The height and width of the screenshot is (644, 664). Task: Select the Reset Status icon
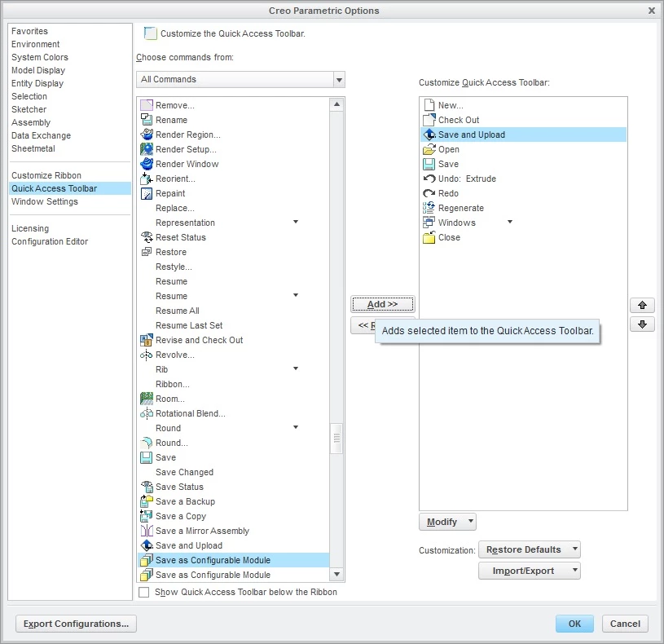tap(146, 237)
